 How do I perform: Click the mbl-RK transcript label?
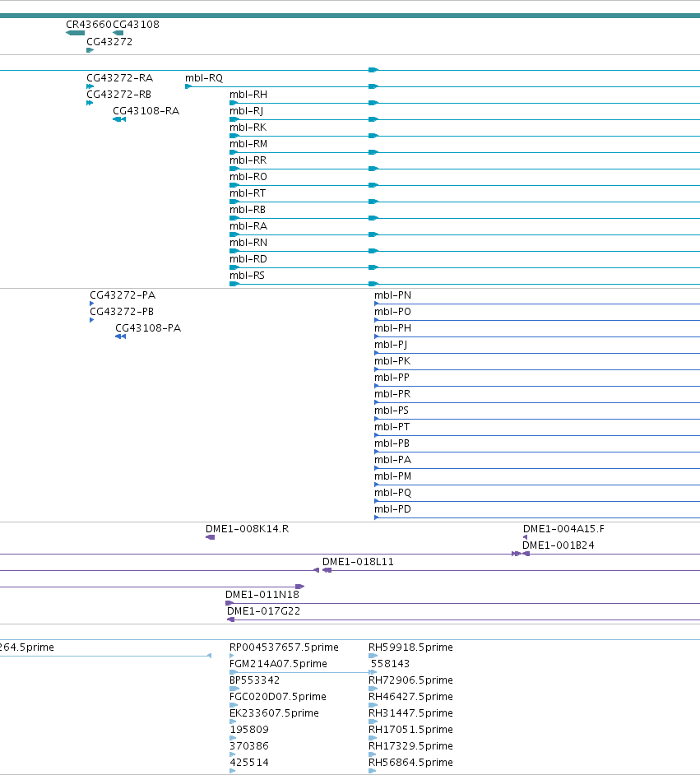[x=248, y=127]
